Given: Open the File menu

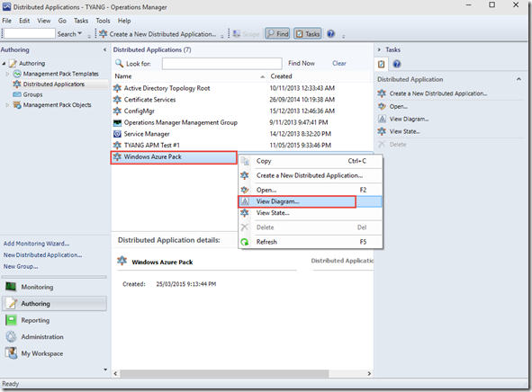Looking at the screenshot, I should pos(7,21).
